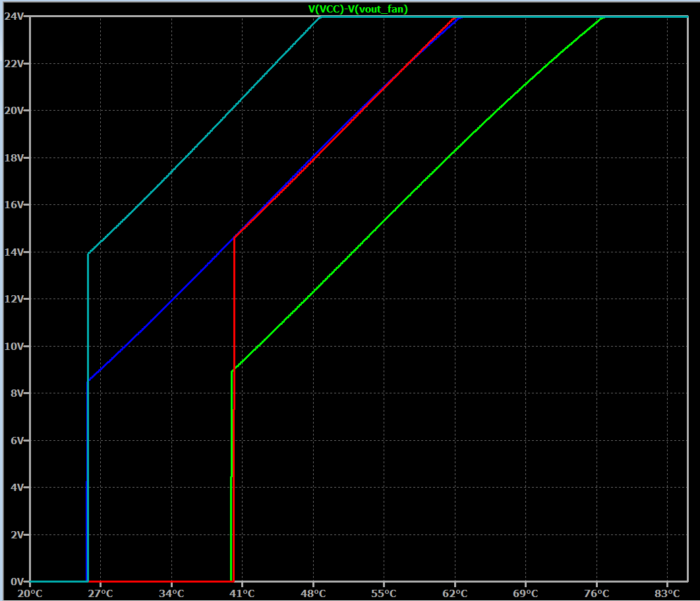
Task: Click the V(VCC)-V(vout_fan) trace label
Action: click(x=358, y=9)
